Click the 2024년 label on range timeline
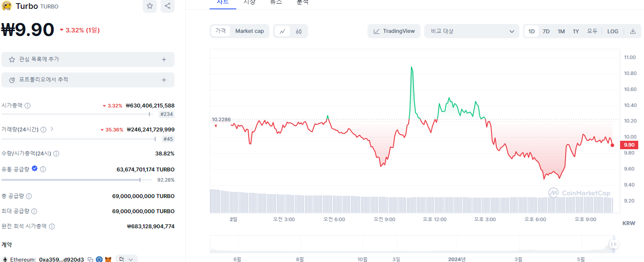 tap(457, 259)
